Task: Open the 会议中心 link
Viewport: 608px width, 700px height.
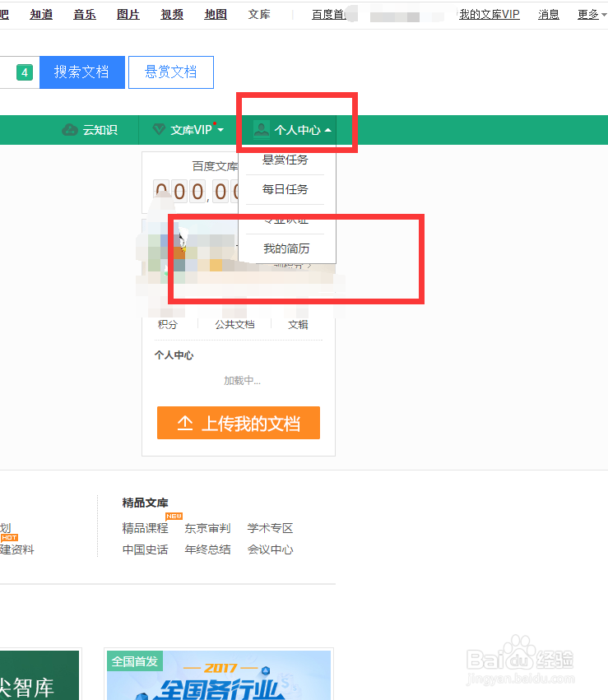Action: [270, 549]
